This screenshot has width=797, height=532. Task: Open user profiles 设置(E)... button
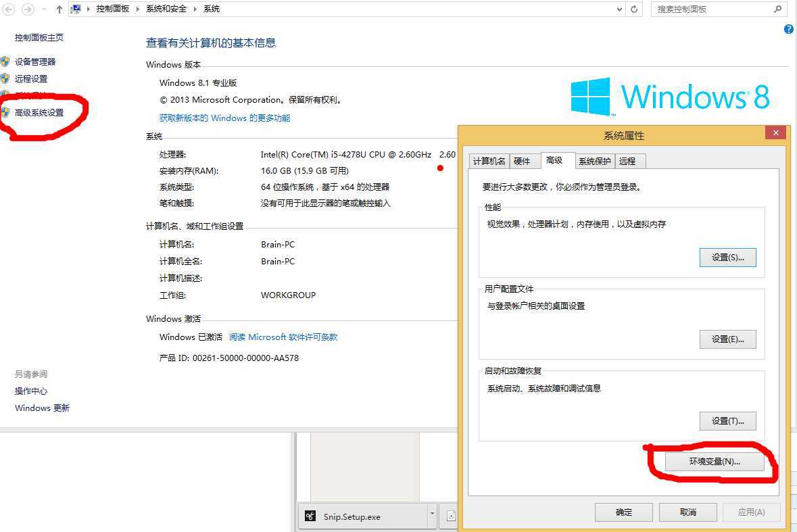click(x=728, y=339)
